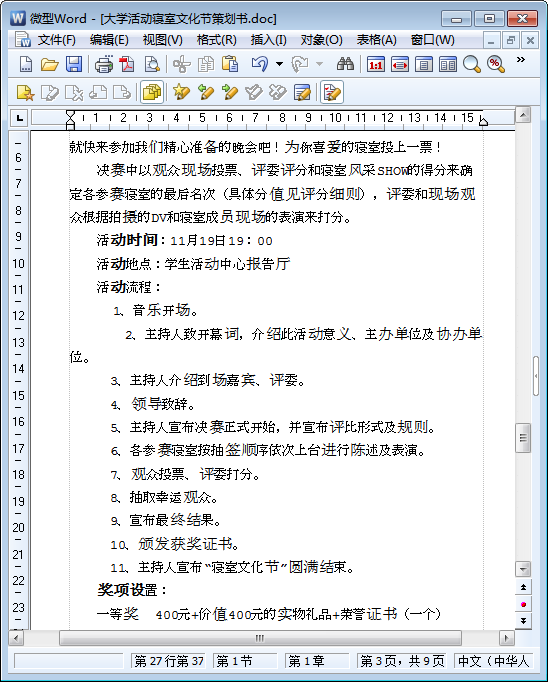Expand toolbar overflow chevron
548x682 pixels.
pos(520,60)
